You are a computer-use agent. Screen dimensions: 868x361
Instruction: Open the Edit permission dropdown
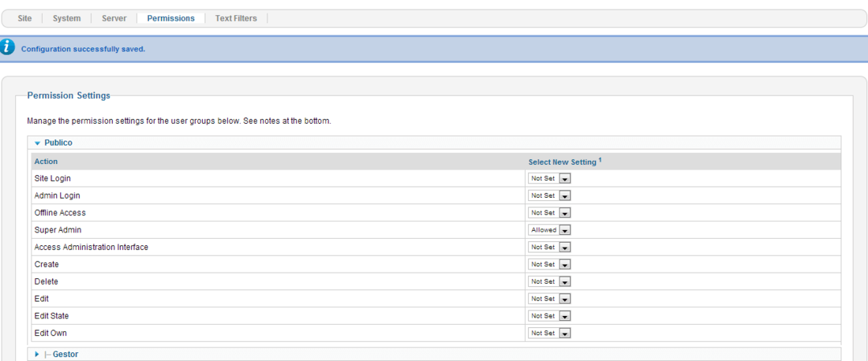coord(549,299)
